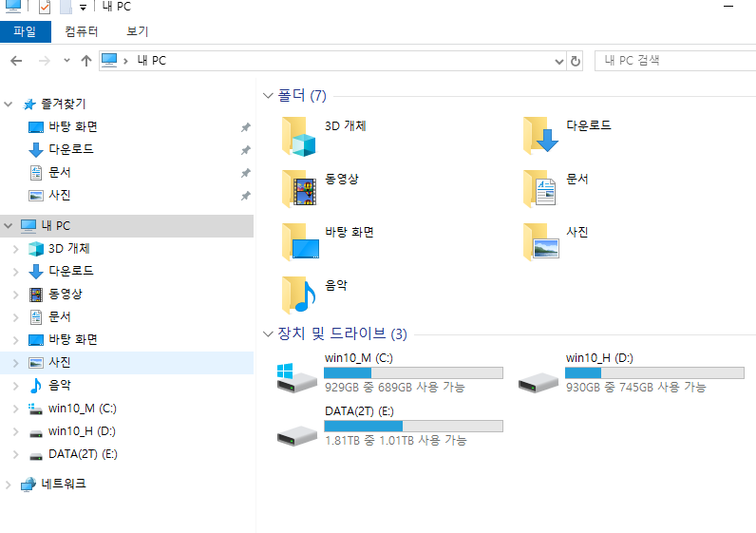Open the 바탕 화면 folder icon in main pane
The image size is (756, 533).
[x=300, y=242]
